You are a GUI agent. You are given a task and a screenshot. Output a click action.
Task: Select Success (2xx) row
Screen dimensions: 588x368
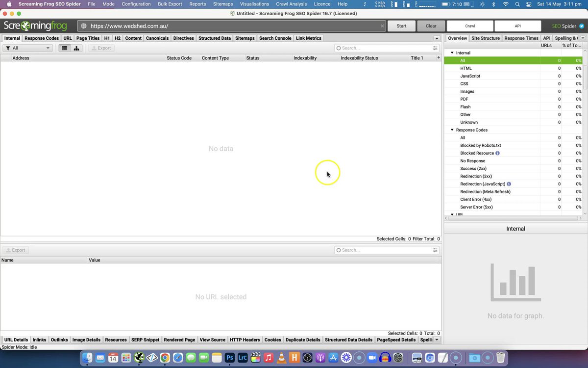pos(513,168)
